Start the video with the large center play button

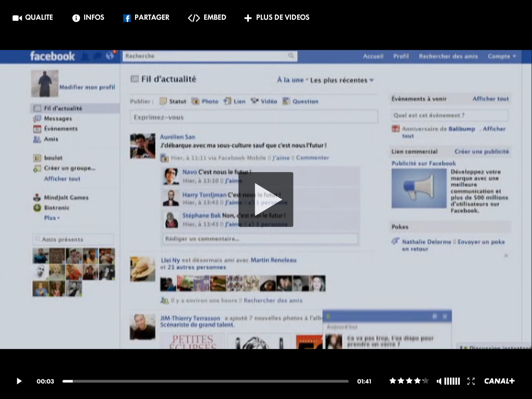266,199
